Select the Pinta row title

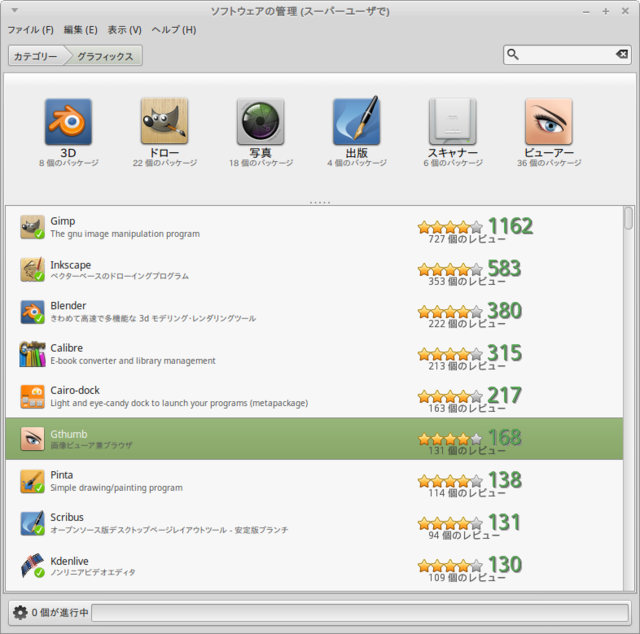pos(62,475)
